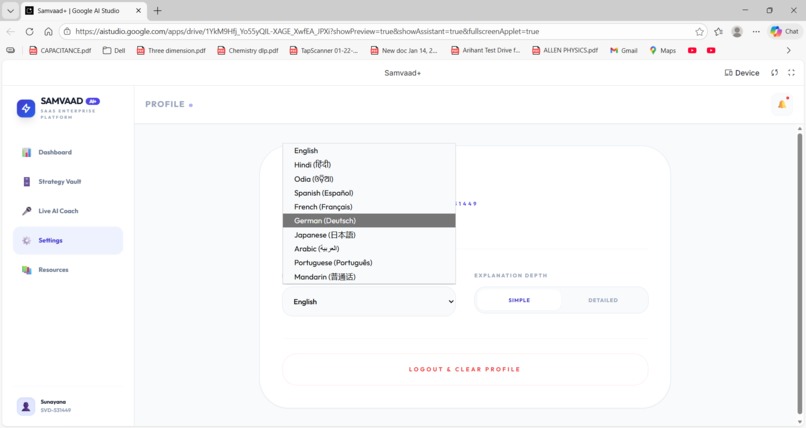806x428 pixels.
Task: Click the Samvaad lightning logo icon
Action: pos(26,108)
